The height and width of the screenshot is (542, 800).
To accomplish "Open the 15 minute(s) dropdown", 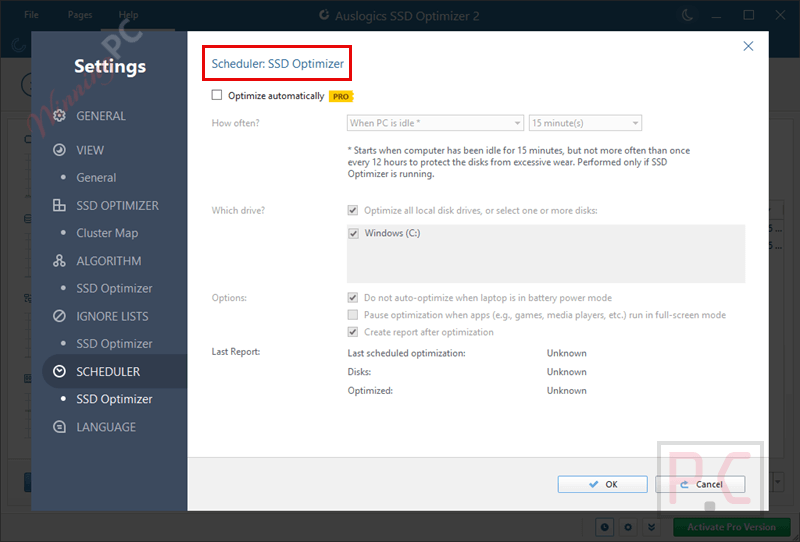I will pos(585,123).
